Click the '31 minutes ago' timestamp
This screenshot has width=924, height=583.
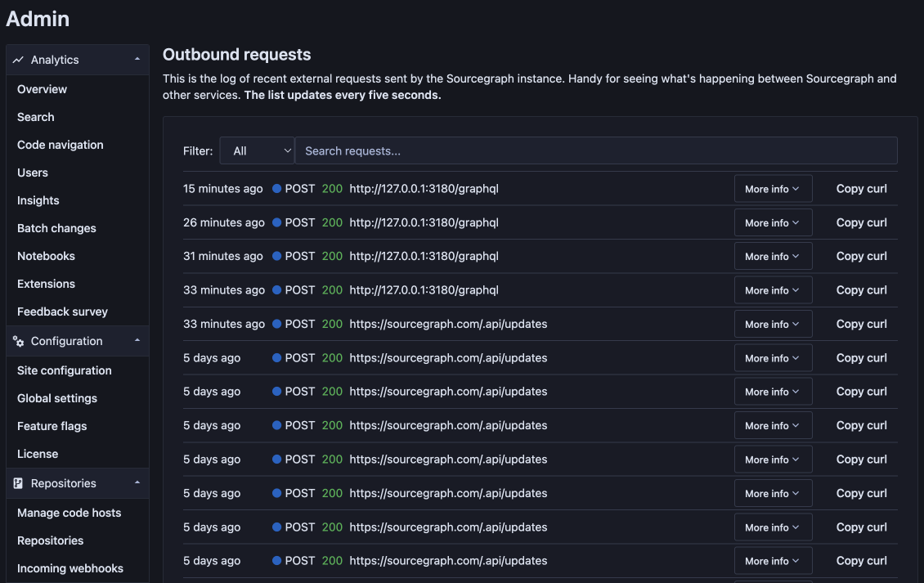click(x=222, y=256)
